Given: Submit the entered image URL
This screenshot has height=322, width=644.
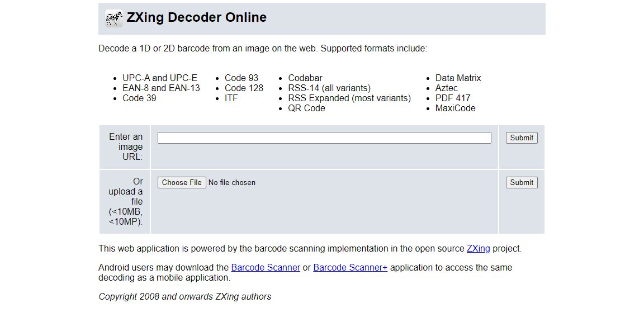Looking at the screenshot, I should pyautogui.click(x=522, y=138).
